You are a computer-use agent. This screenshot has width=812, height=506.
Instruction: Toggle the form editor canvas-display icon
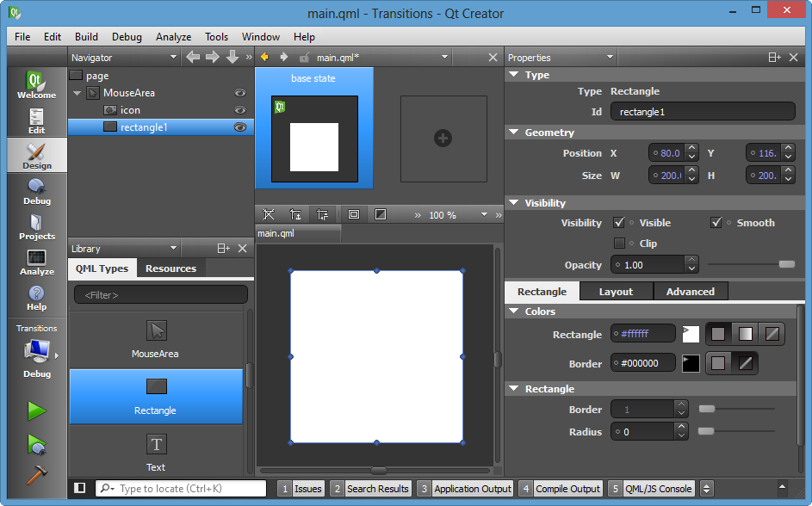(x=381, y=214)
